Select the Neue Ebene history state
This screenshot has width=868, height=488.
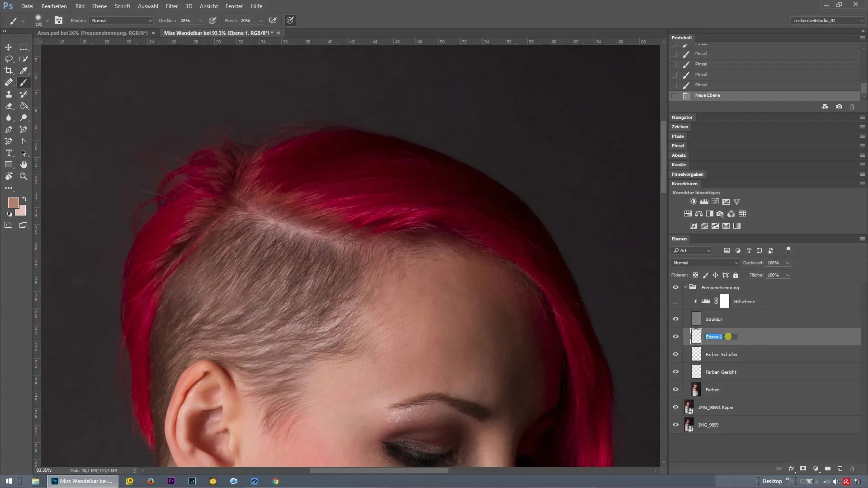[764, 95]
